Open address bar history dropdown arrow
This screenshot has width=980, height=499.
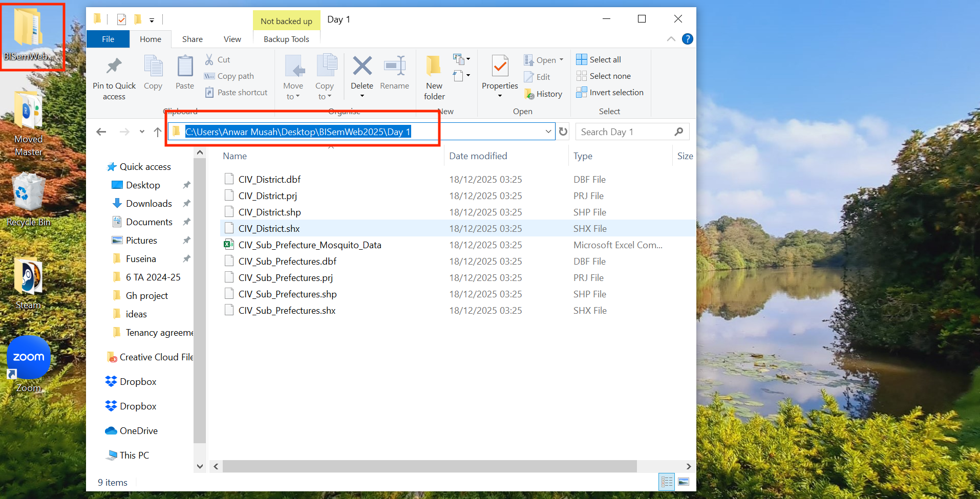pos(548,132)
